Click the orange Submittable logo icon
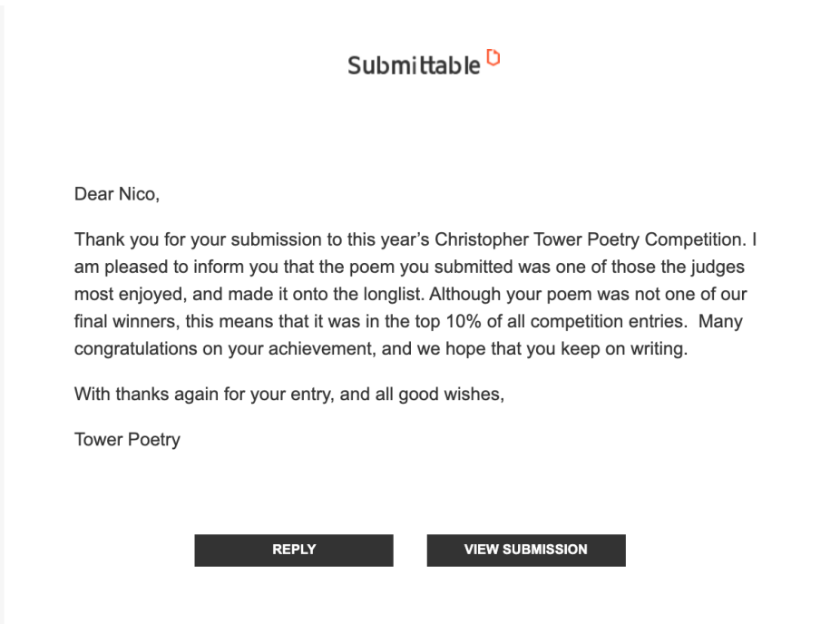 tap(493, 57)
